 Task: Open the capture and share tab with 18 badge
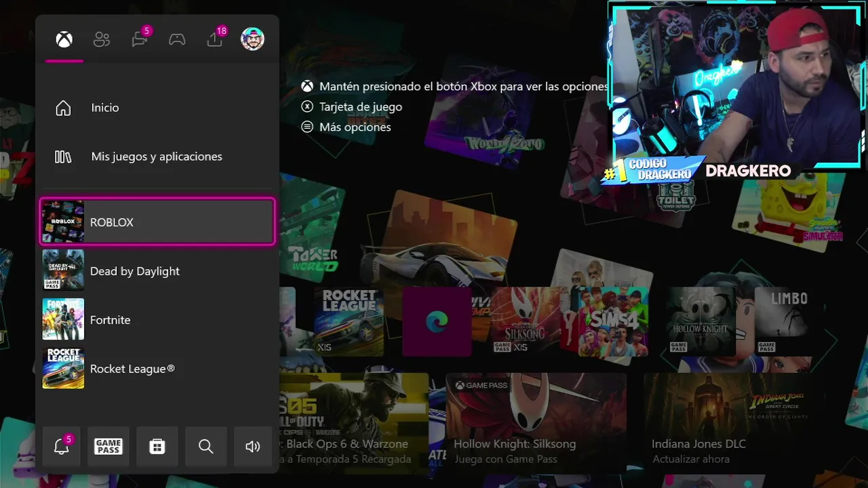click(x=216, y=38)
